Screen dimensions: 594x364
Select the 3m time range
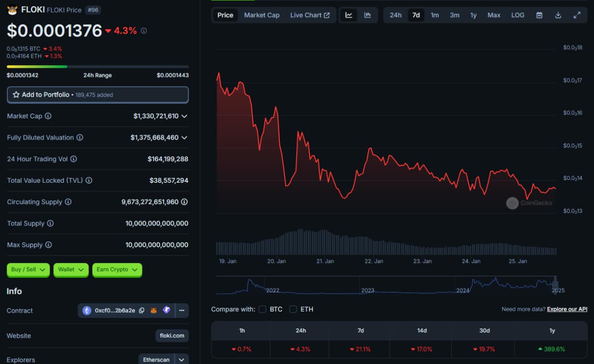click(455, 15)
